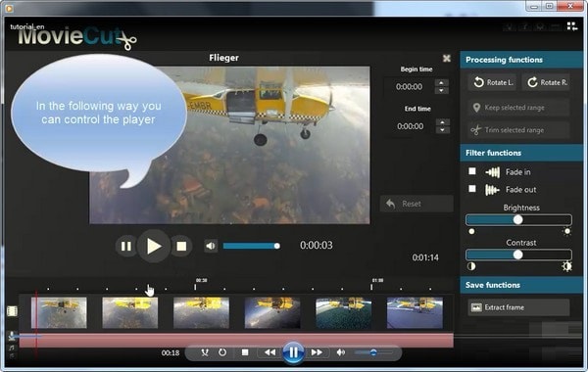Image resolution: width=588 pixels, height=372 pixels.
Task: Click fast-forward in the bottom tutorial player bar
Action: click(x=317, y=352)
